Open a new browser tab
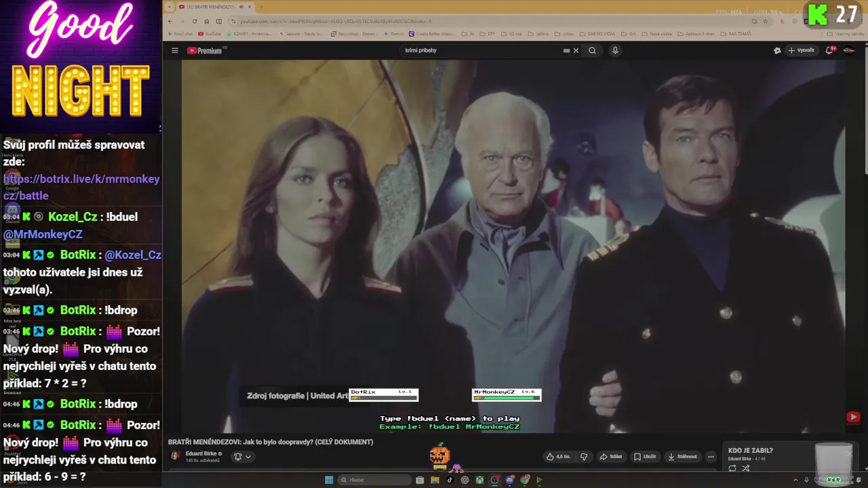The image size is (868, 488). point(262,7)
